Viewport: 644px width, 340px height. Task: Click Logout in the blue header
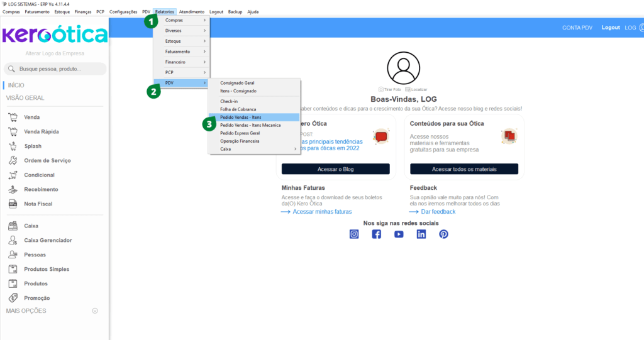point(611,28)
